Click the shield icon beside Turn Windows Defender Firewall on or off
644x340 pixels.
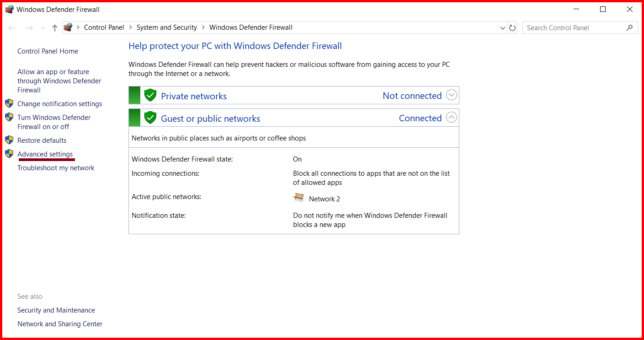[10, 117]
